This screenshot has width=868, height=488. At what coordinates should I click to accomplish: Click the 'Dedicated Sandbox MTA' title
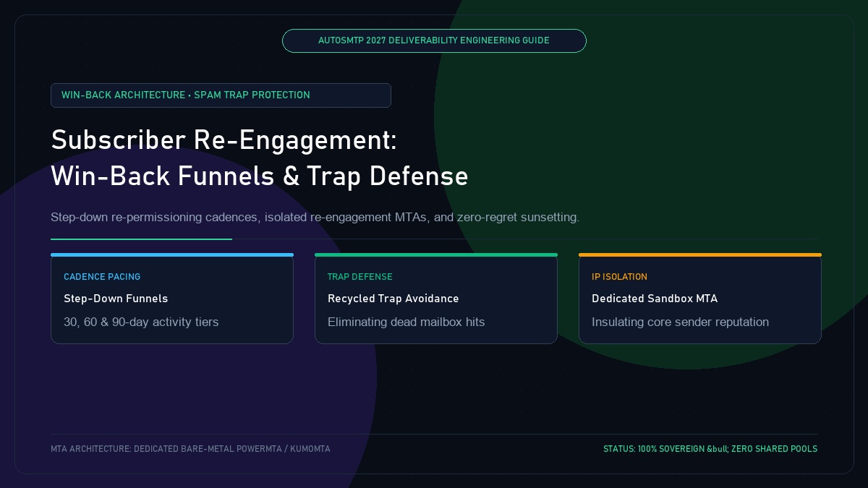coord(655,299)
